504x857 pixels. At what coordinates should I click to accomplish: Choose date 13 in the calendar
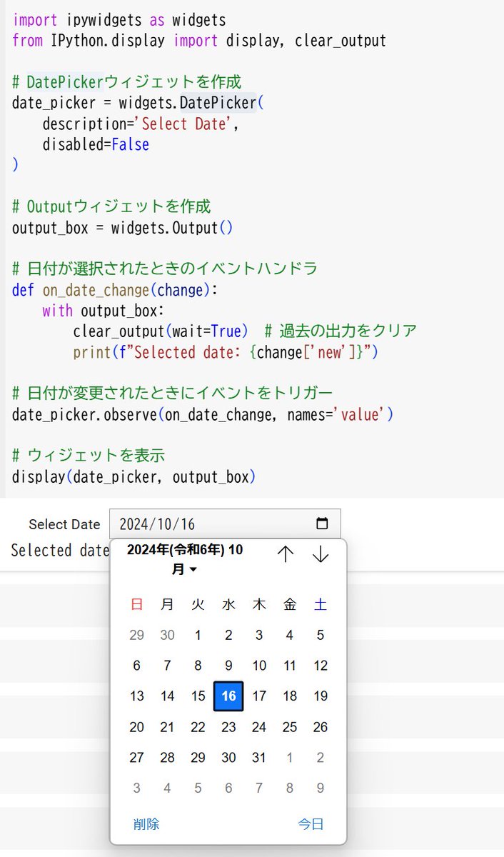coord(136,696)
